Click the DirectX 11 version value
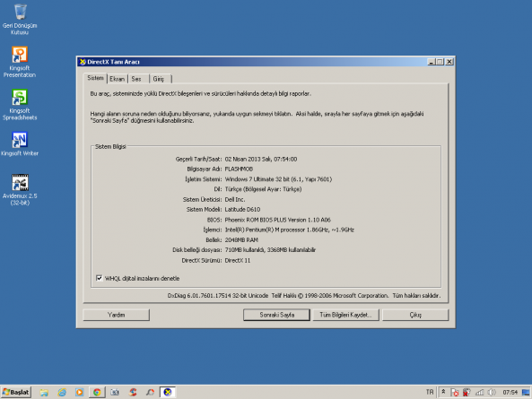The height and width of the screenshot is (399, 532). pos(238,260)
